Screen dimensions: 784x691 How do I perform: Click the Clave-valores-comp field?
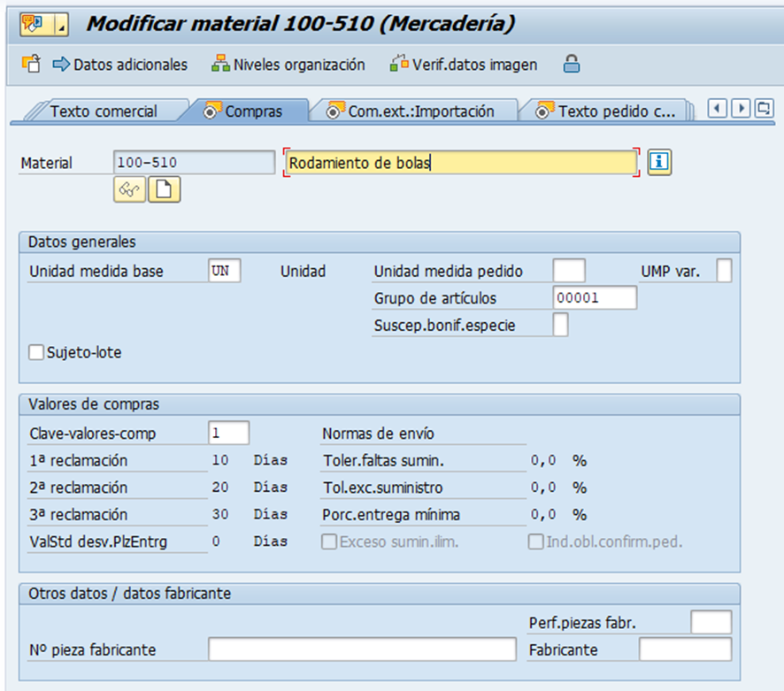coord(228,433)
